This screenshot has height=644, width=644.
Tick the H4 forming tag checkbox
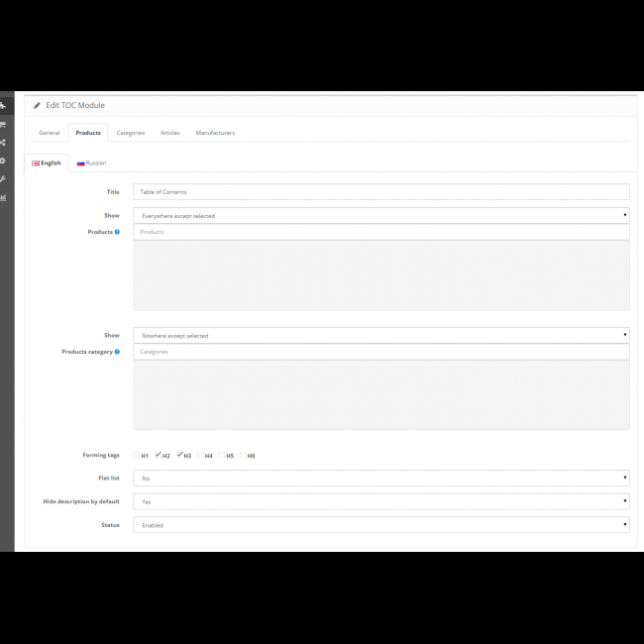pyautogui.click(x=201, y=456)
